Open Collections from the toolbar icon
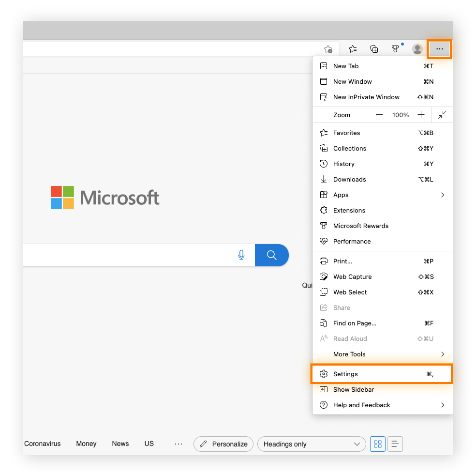This screenshot has width=476, height=476. (374, 49)
